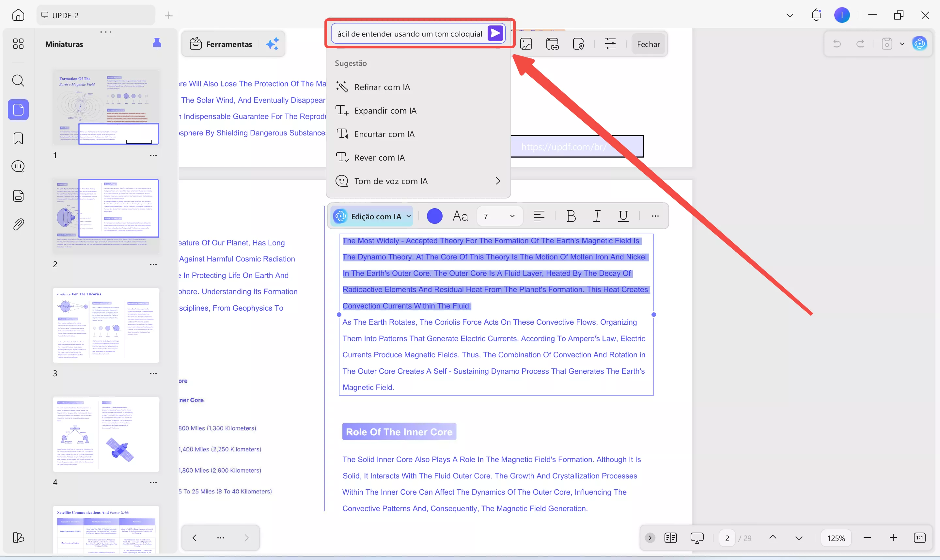
Task: Click the blue text color swatch
Action: 434,216
